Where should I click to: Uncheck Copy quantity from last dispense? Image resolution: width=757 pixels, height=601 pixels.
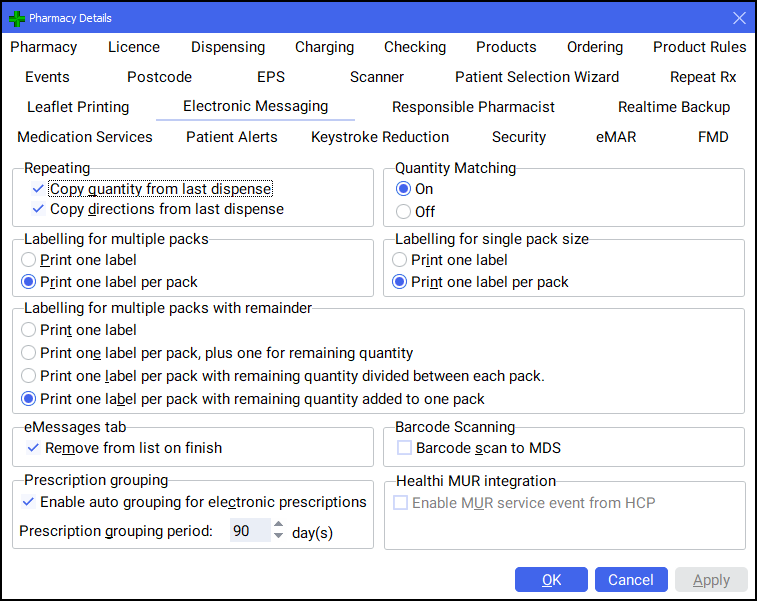[38, 189]
